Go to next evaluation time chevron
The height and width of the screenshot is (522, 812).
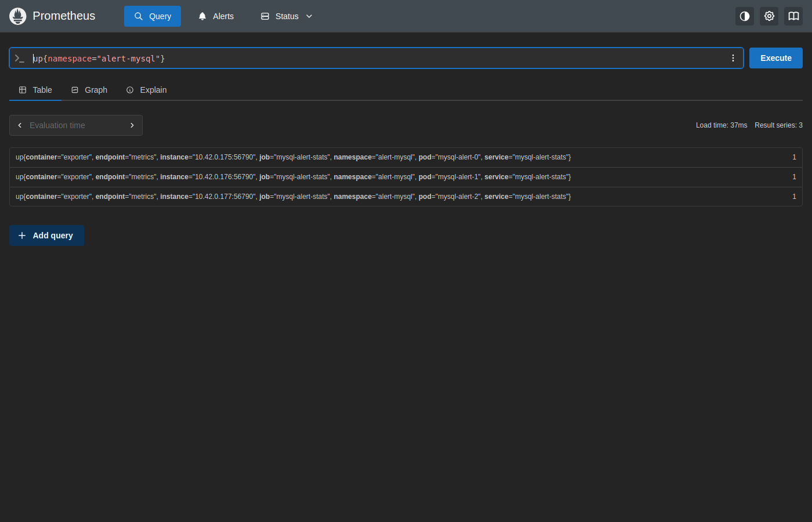(x=132, y=125)
